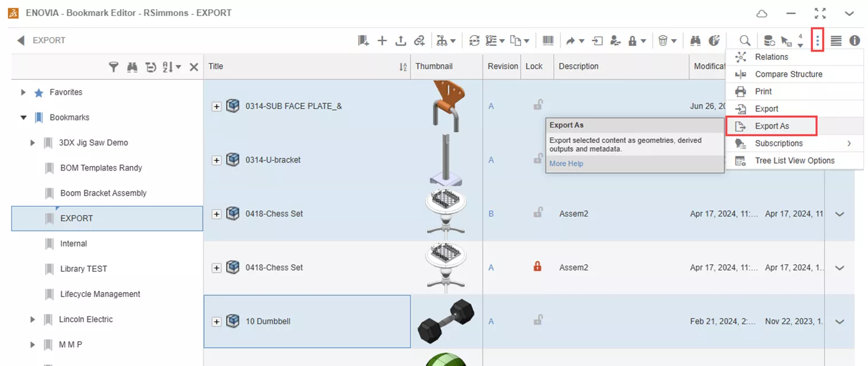Click the More Help link in the tooltip
868x366 pixels.
566,163
